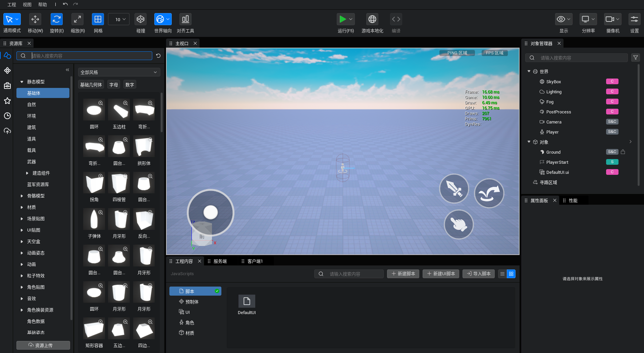Filter assets by 基础几何体 tag
This screenshot has width=644, height=353.
[91, 85]
